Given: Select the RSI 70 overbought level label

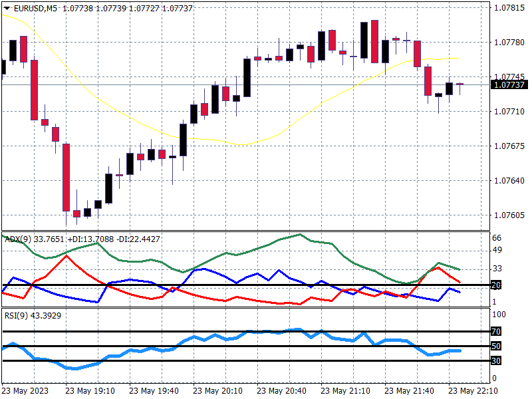Looking at the screenshot, I should click(496, 331).
